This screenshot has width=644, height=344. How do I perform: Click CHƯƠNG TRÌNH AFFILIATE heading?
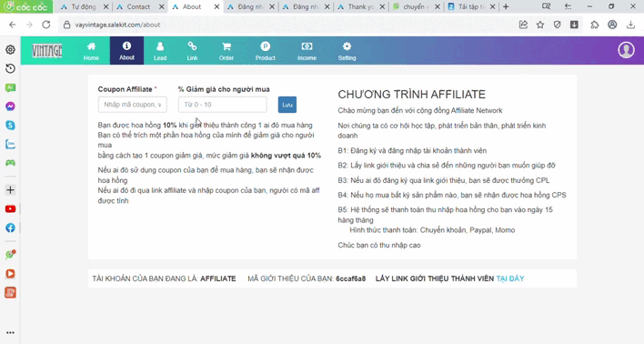click(411, 95)
